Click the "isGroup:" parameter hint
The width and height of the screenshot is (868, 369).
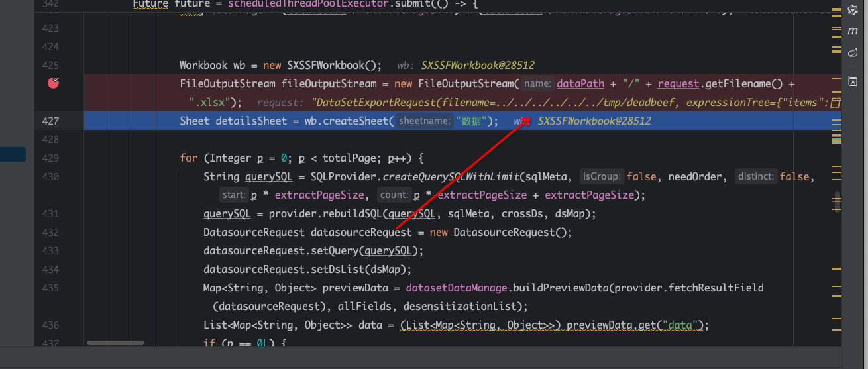click(602, 176)
